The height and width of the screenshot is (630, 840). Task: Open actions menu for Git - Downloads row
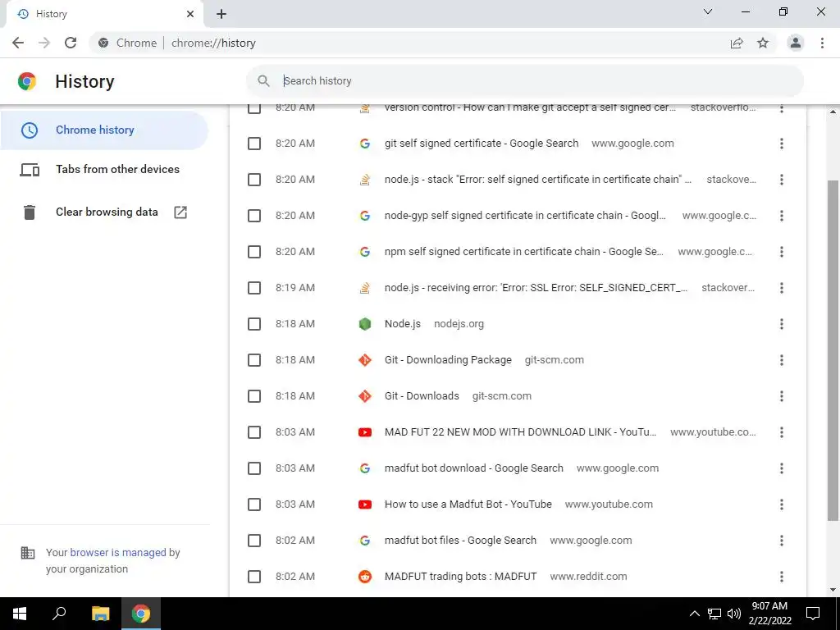click(782, 396)
